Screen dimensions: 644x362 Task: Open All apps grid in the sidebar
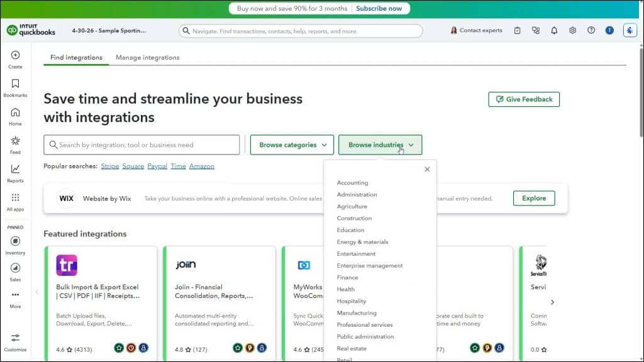[15, 202]
